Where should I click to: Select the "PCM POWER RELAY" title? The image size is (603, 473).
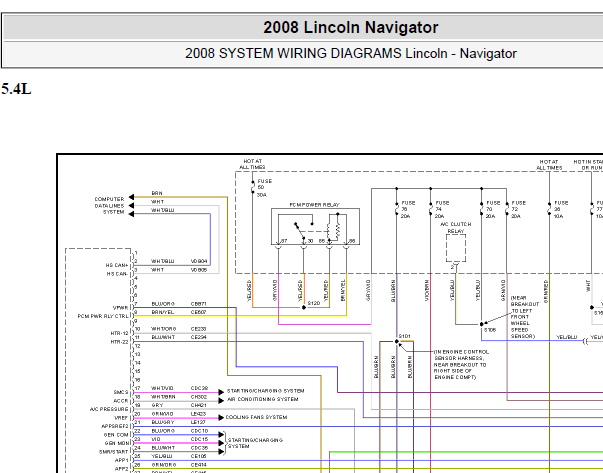tap(315, 205)
